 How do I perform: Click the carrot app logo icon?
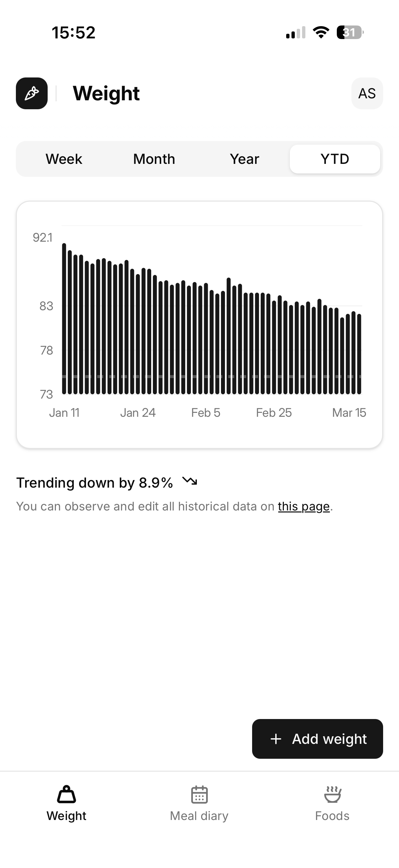click(32, 93)
